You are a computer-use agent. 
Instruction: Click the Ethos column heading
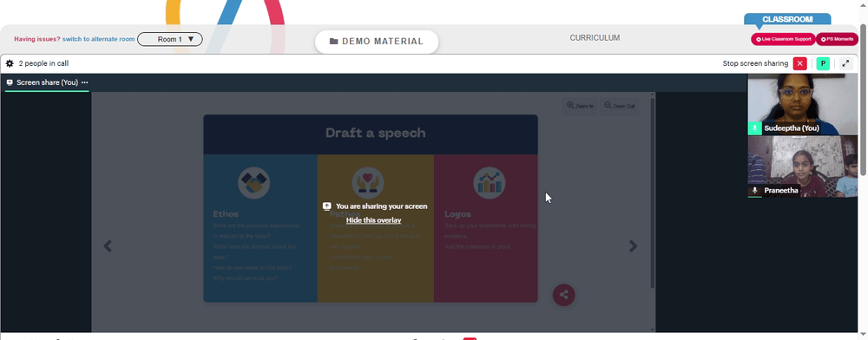pos(226,214)
